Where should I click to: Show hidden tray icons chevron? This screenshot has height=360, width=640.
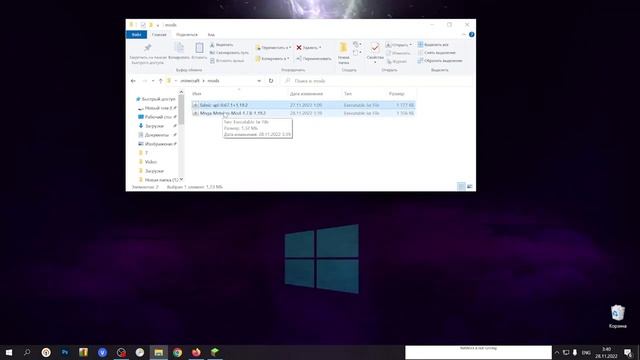coord(556,352)
